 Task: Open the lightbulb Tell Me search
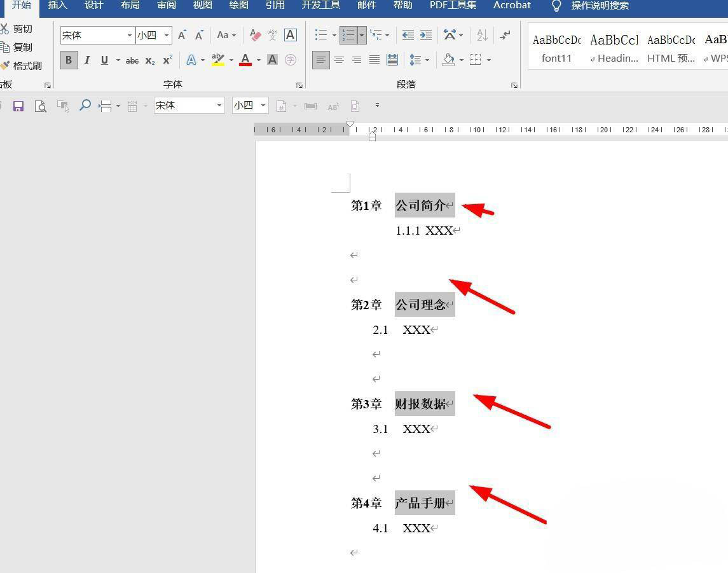(x=556, y=6)
